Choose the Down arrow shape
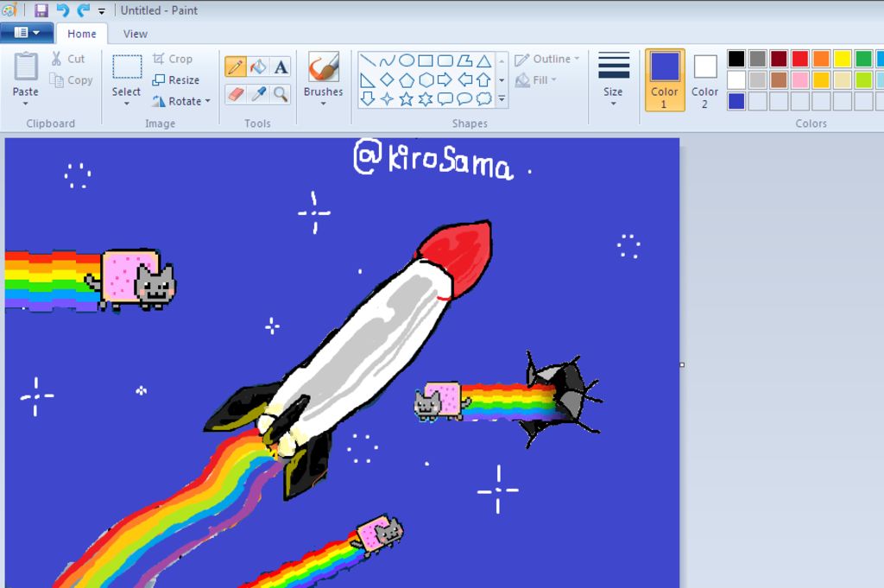Viewport: 884px width, 588px height. point(368,99)
